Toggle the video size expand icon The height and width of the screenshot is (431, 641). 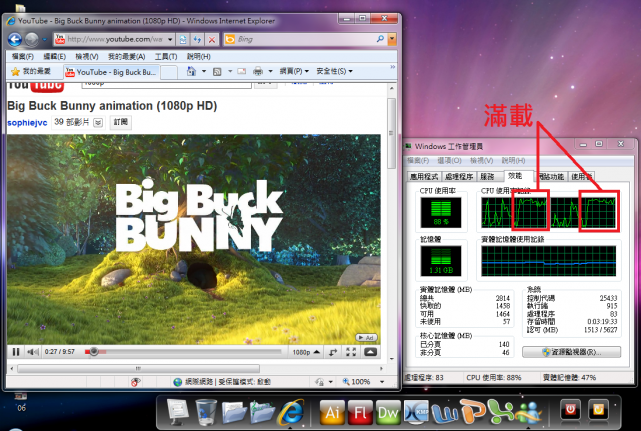pyautogui.click(x=333, y=352)
